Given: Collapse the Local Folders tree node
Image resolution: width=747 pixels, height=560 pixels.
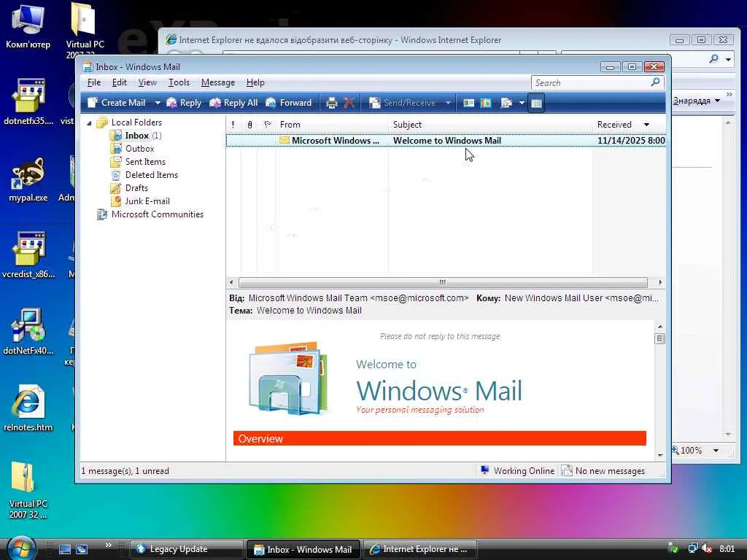Looking at the screenshot, I should pyautogui.click(x=89, y=122).
